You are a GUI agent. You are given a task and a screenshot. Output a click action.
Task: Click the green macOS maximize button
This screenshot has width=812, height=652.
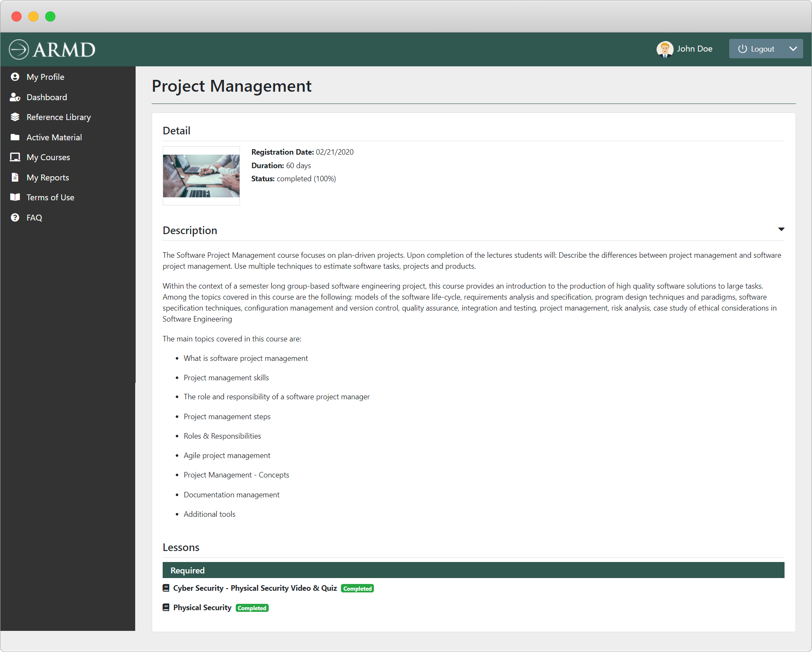tap(50, 16)
